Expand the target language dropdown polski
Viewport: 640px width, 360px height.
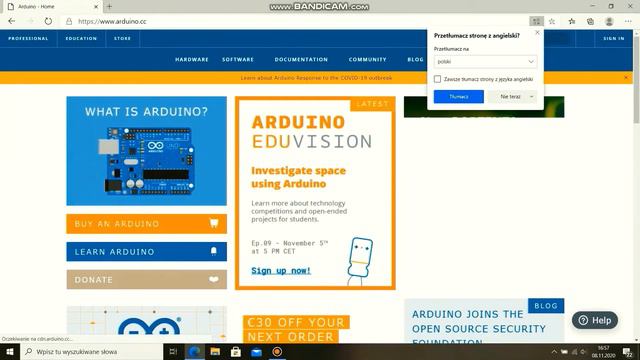point(485,62)
